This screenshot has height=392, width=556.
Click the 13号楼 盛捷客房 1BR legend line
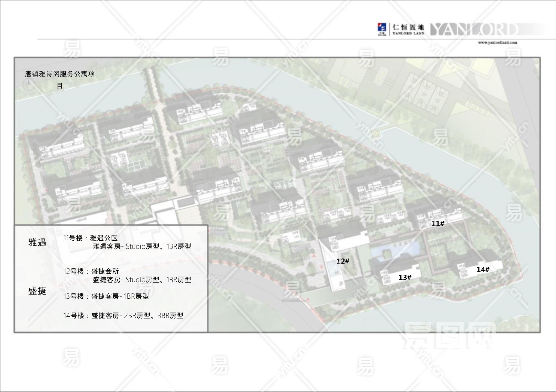tap(106, 296)
